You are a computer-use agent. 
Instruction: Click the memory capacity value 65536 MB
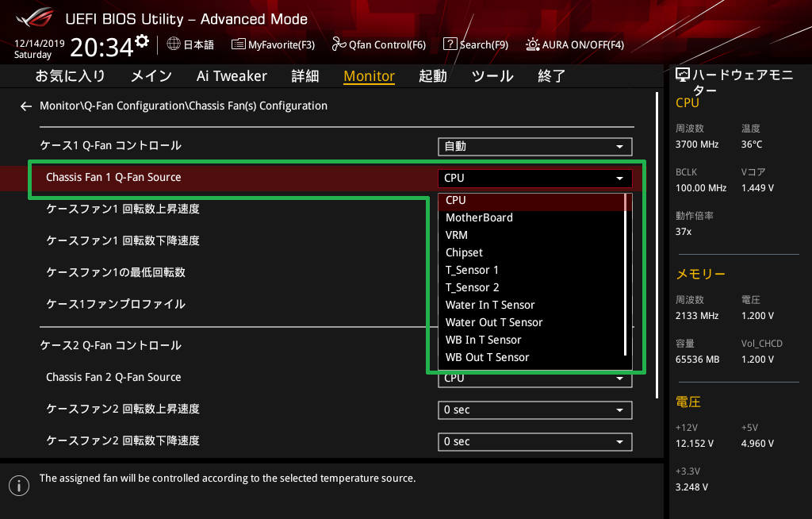[698, 359]
